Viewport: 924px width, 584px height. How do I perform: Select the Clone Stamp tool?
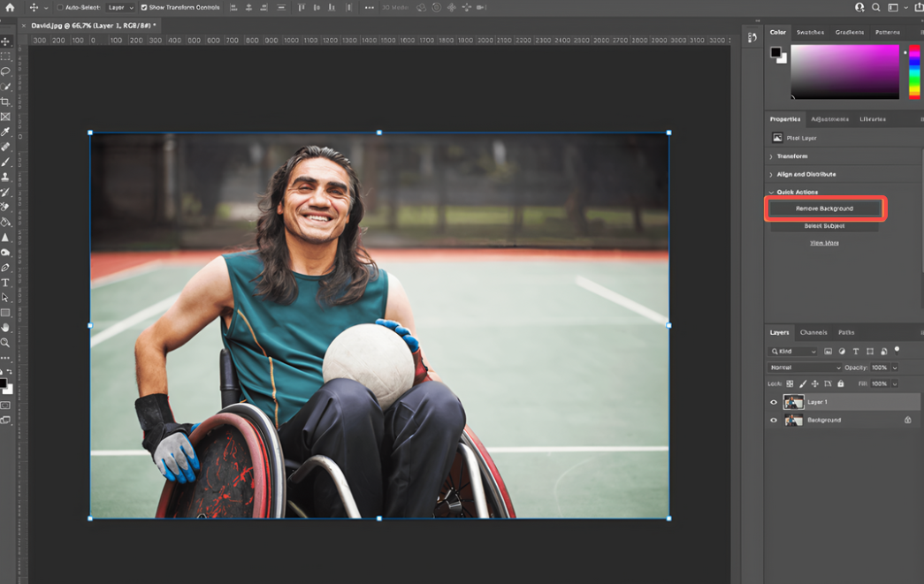(4, 176)
